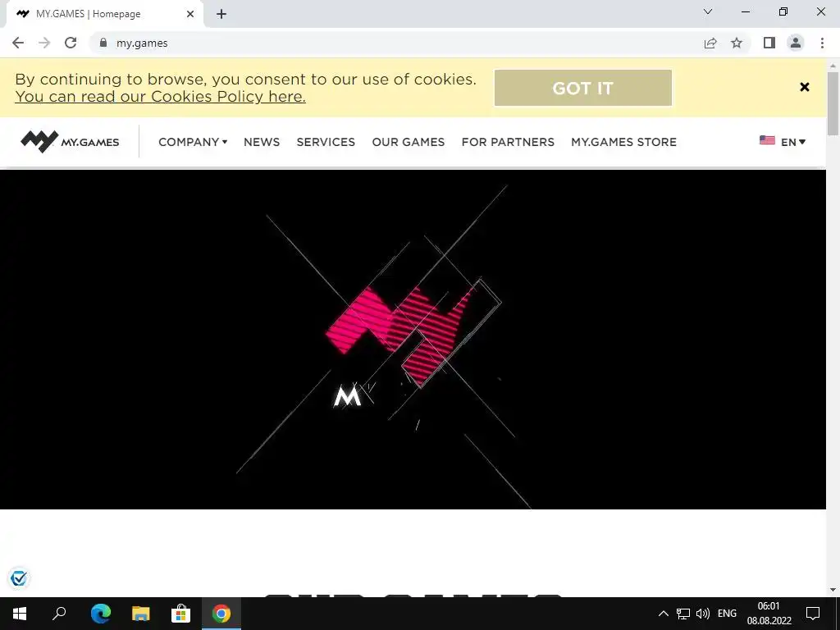Visit the MY.GAMES STORE

[623, 142]
